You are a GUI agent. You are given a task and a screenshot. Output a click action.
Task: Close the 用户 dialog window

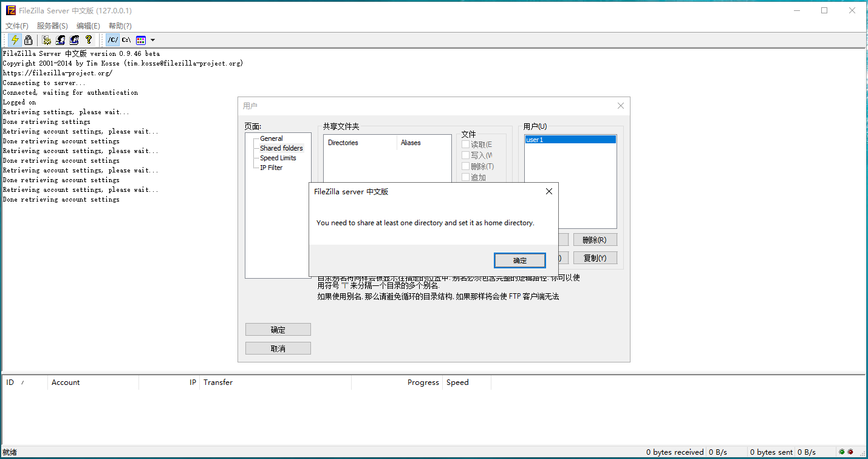click(x=621, y=106)
